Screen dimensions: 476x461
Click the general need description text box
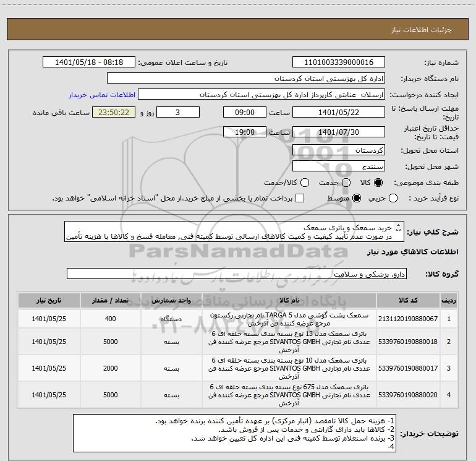234,232
